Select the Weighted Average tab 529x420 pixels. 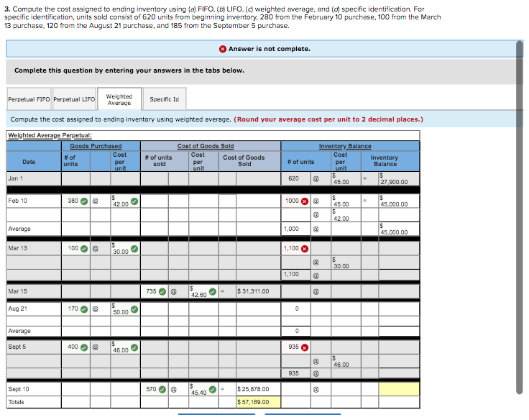tap(119, 99)
